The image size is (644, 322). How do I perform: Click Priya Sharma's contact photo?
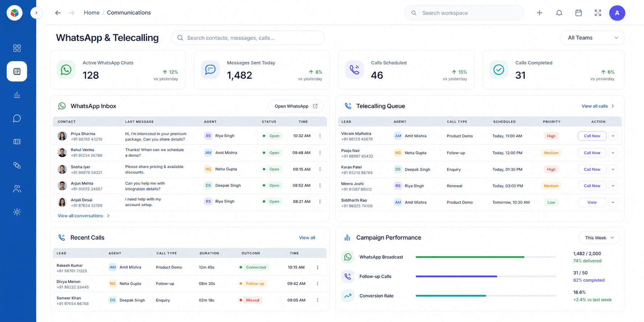[x=62, y=136]
